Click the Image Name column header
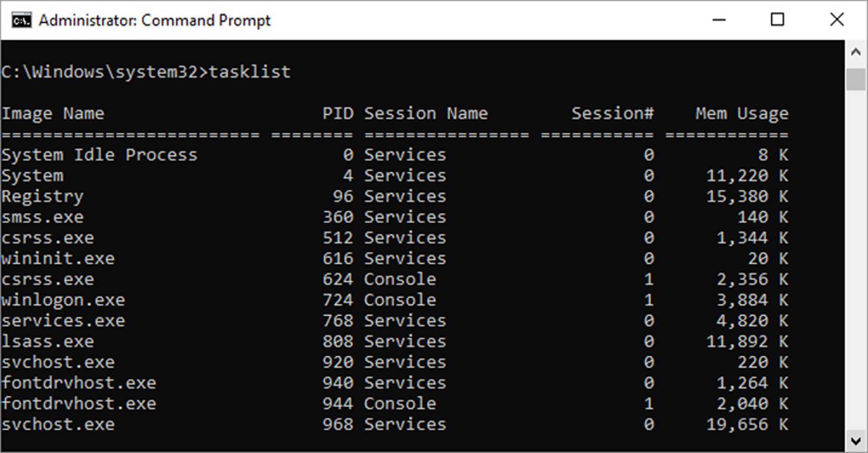868x453 pixels. 52,113
